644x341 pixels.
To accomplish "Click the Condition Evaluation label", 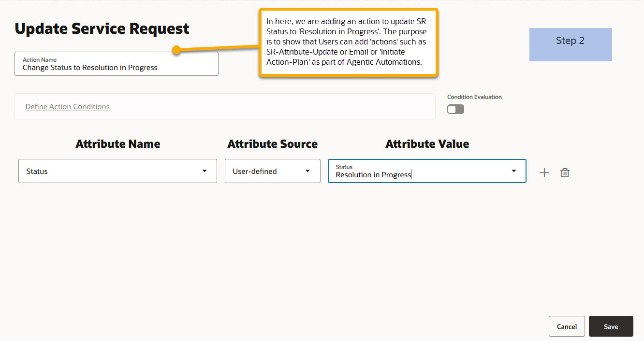I will tap(474, 97).
